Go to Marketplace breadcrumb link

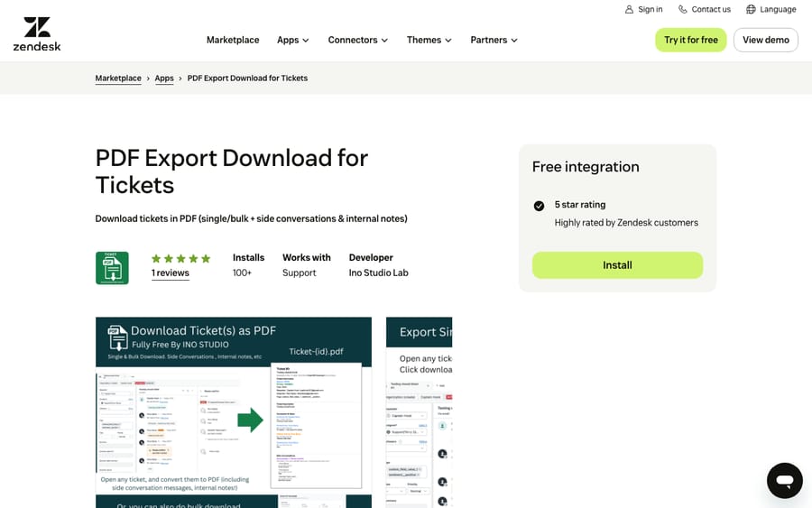coord(118,79)
